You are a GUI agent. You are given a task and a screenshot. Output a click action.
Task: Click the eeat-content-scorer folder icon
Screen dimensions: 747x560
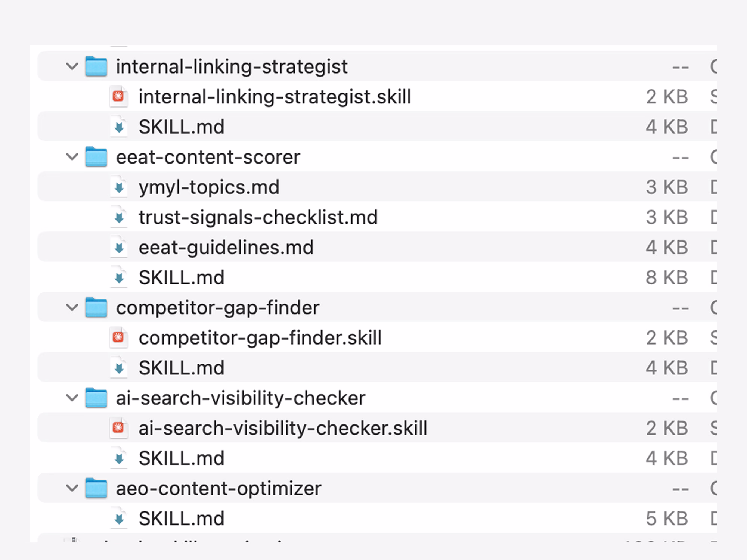[96, 157]
